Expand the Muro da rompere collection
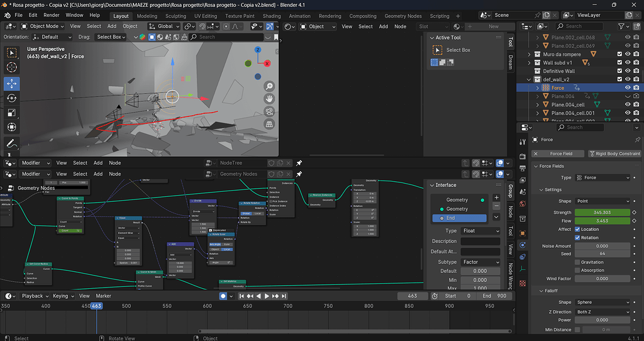Screen dimensions: 644x341 tap(529, 54)
